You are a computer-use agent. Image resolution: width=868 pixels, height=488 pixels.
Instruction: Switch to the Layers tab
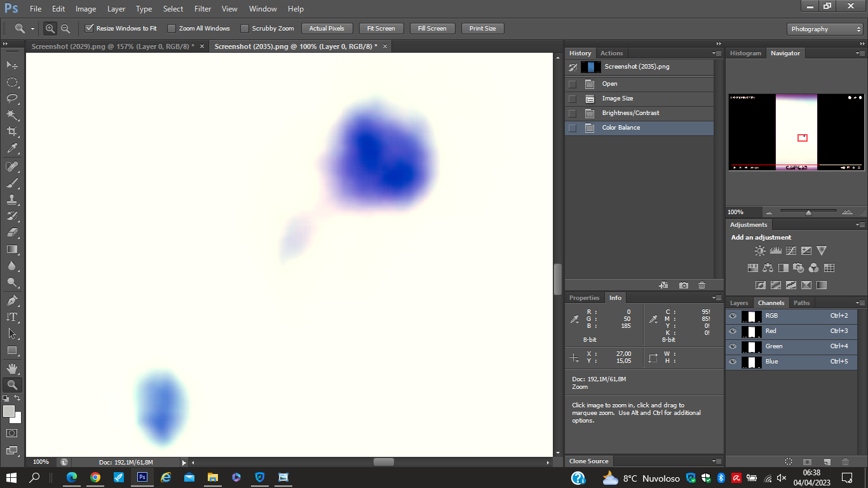tap(739, 303)
